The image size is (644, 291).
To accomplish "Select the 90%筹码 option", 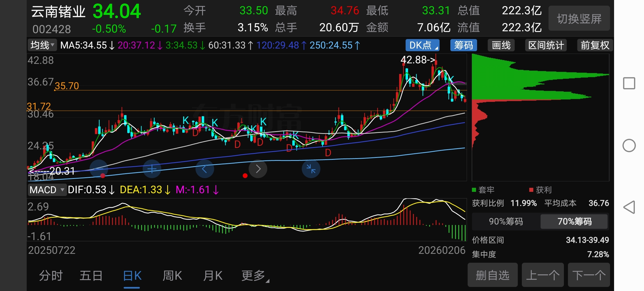I will click(x=506, y=221).
